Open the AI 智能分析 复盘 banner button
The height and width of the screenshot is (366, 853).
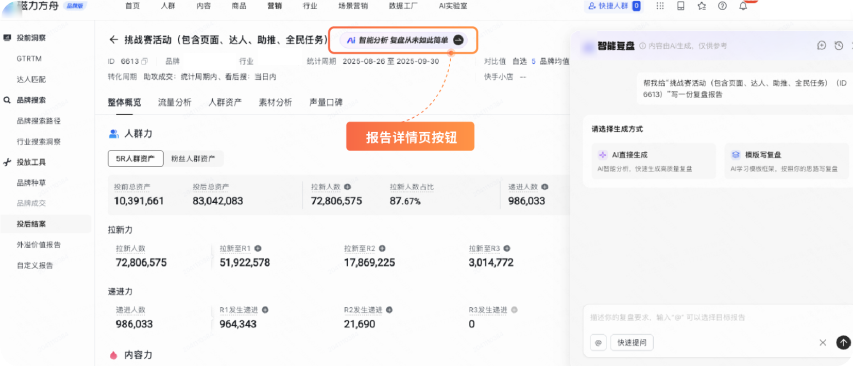pyautogui.click(x=404, y=40)
